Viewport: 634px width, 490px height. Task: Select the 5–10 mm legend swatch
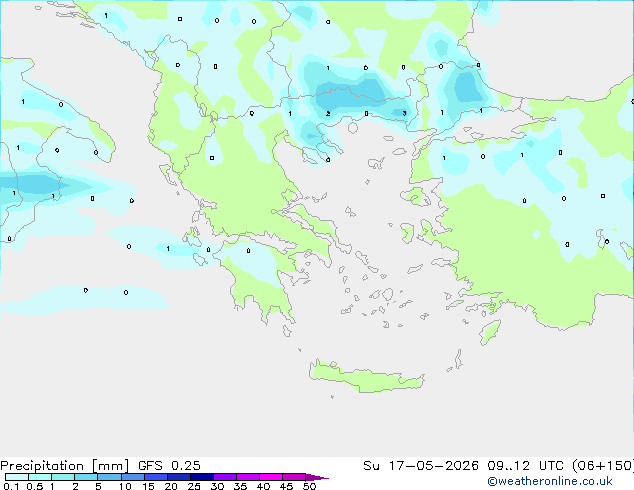[x=109, y=477]
